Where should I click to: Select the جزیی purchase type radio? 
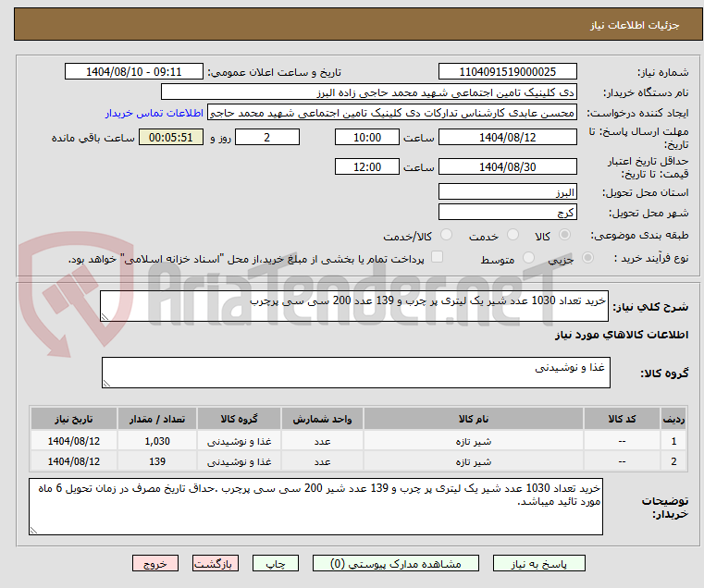pos(587,258)
